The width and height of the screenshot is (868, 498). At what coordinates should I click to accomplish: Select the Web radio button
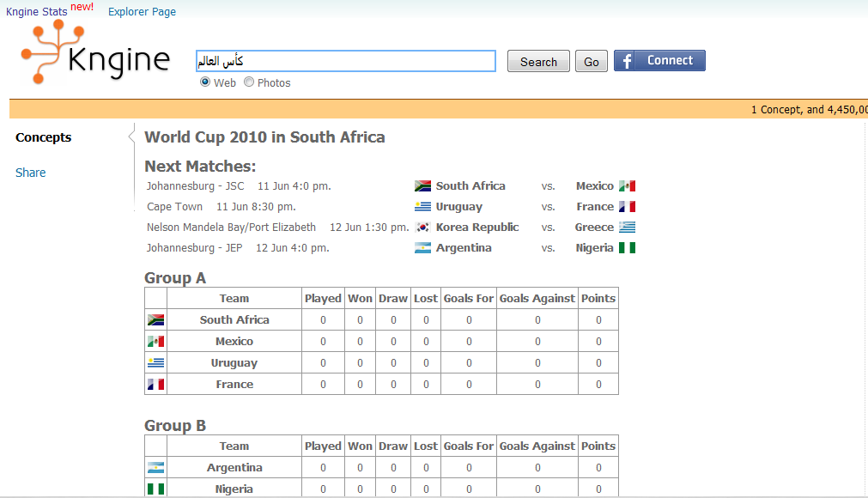click(205, 82)
